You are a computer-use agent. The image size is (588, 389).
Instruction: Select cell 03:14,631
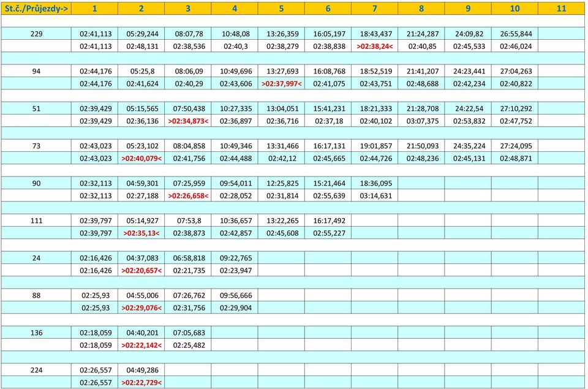coord(375,195)
